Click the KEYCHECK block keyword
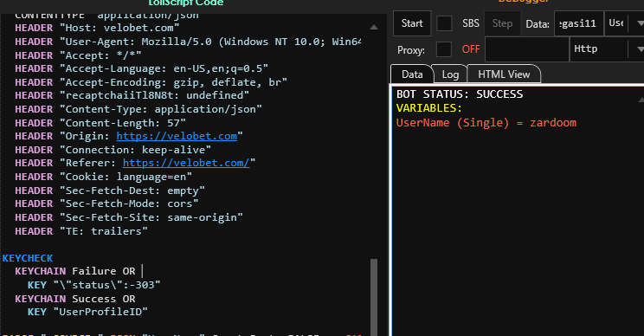Screen dimensions: 644x336 [x=28, y=258]
